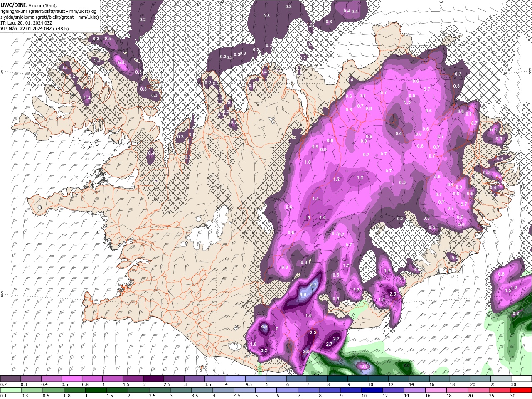This screenshot has height=399, width=532.
Task: Pick the pure red swatch labeled 30
Action: [521, 390]
